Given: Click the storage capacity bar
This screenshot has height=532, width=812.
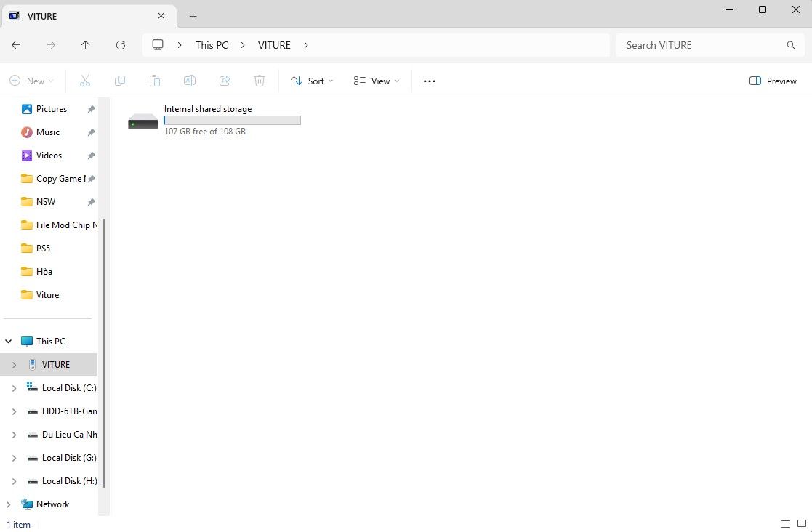Looking at the screenshot, I should pos(232,120).
